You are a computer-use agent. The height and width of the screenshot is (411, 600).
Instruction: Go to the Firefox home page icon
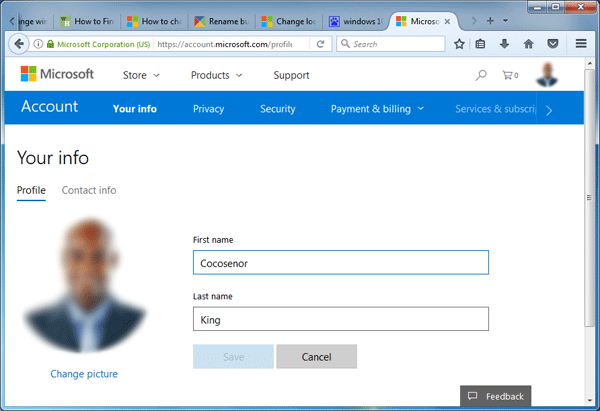point(528,44)
